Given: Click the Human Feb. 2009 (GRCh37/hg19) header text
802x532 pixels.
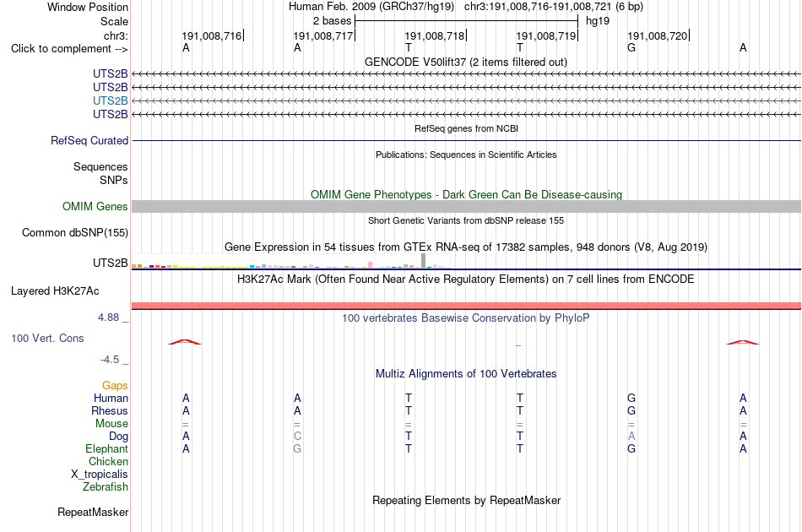Looking at the screenshot, I should coord(371,7).
